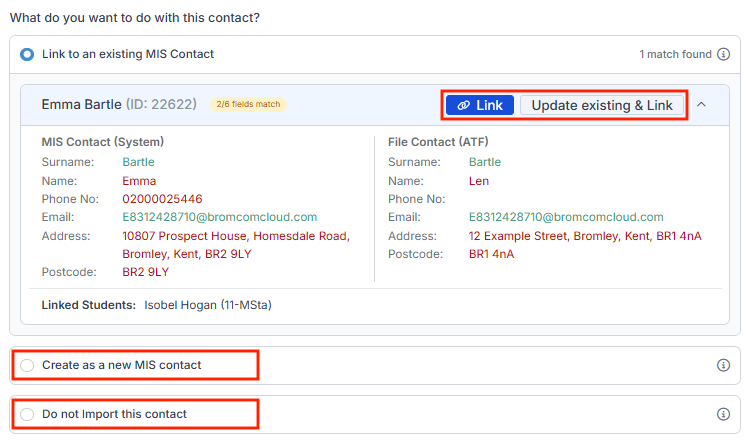Click the phone number 02000025446
The height and width of the screenshot is (444, 750).
pos(162,199)
